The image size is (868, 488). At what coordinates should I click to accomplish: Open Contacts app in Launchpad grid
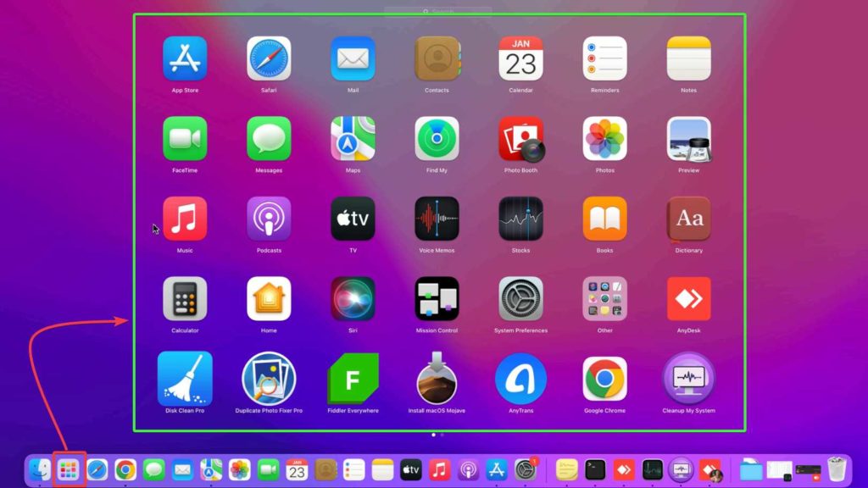coord(437,58)
